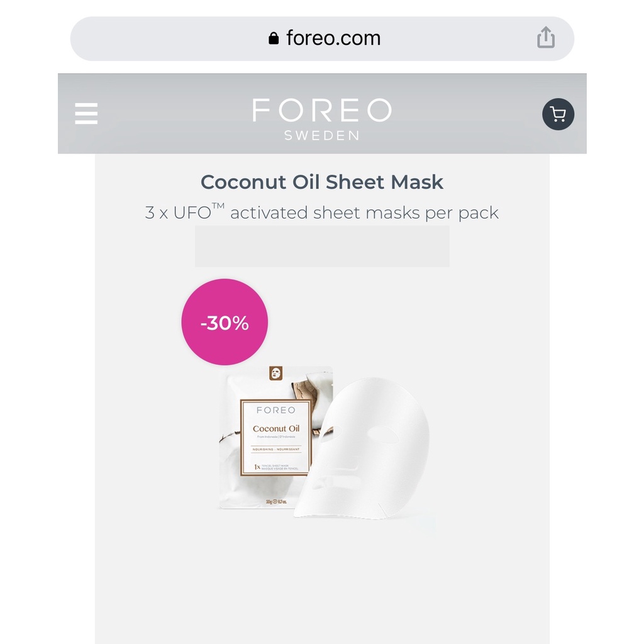
Task: Tap the FOREO text on packet label
Action: click(x=276, y=410)
